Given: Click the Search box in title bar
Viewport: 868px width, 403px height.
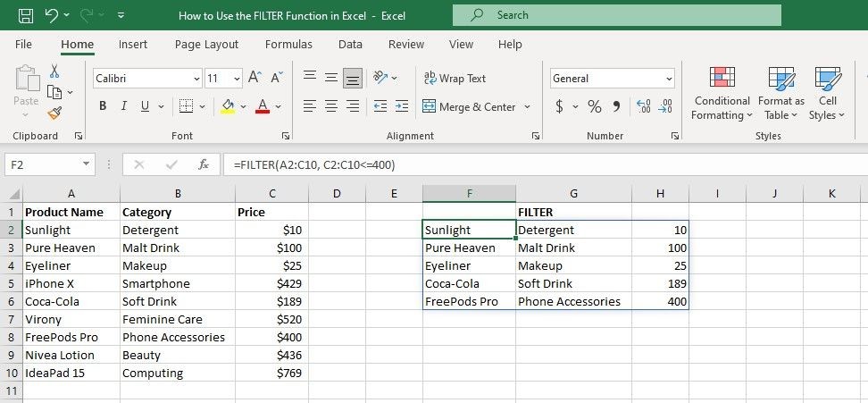Looking at the screenshot, I should [617, 15].
